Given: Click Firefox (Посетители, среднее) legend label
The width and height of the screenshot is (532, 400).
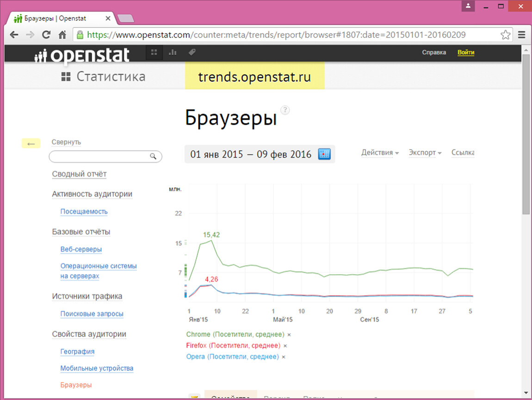Looking at the screenshot, I should 233,346.
